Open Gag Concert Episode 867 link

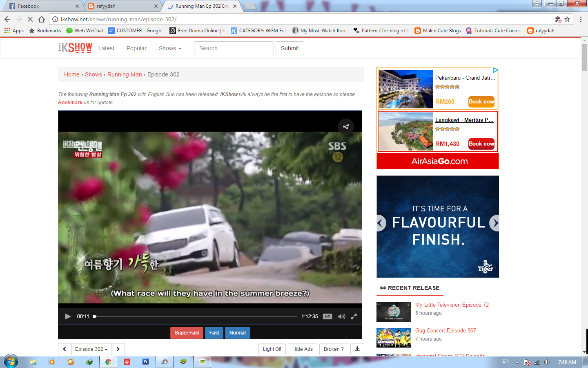tap(445, 330)
